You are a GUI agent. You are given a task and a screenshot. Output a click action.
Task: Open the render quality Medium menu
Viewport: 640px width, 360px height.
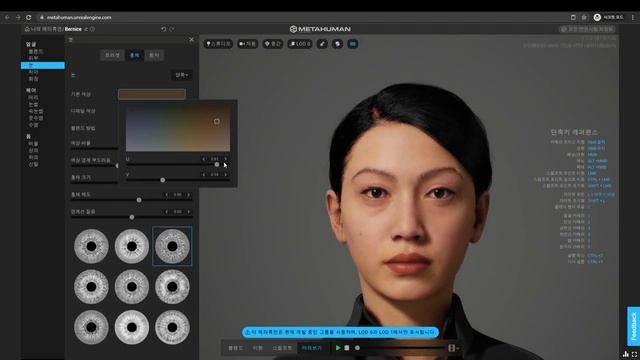[273, 44]
